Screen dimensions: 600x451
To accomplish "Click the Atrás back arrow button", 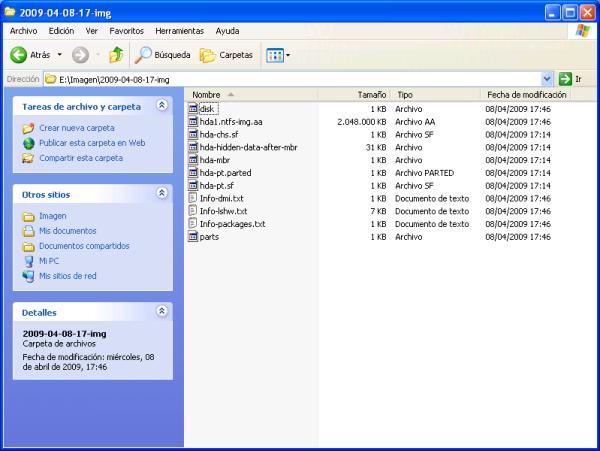I will click(x=19, y=55).
